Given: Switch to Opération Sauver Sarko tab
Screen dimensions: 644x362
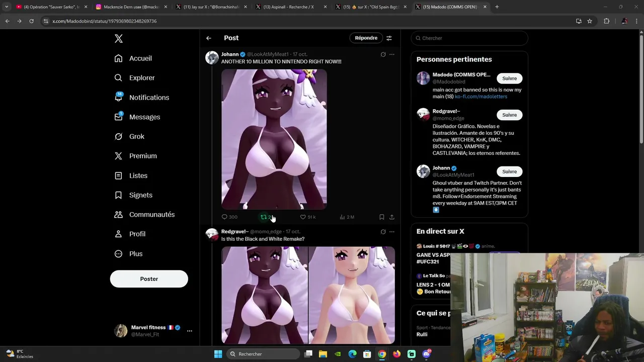Looking at the screenshot, I should 51,7.
